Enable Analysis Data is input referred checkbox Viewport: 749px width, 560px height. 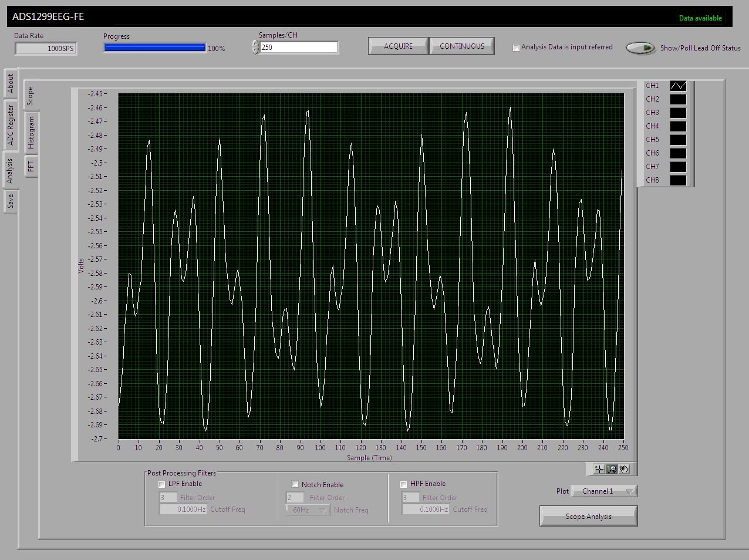[x=517, y=48]
